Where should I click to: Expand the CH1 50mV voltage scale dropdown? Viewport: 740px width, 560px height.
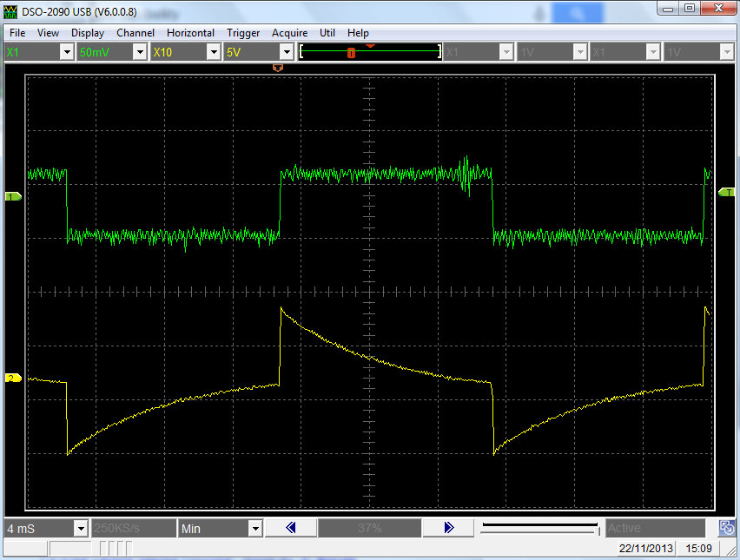pyautogui.click(x=139, y=52)
